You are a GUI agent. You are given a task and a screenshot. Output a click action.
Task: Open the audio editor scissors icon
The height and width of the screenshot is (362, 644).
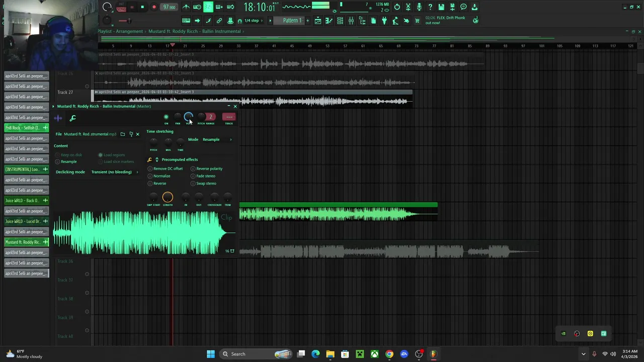tap(408, 7)
